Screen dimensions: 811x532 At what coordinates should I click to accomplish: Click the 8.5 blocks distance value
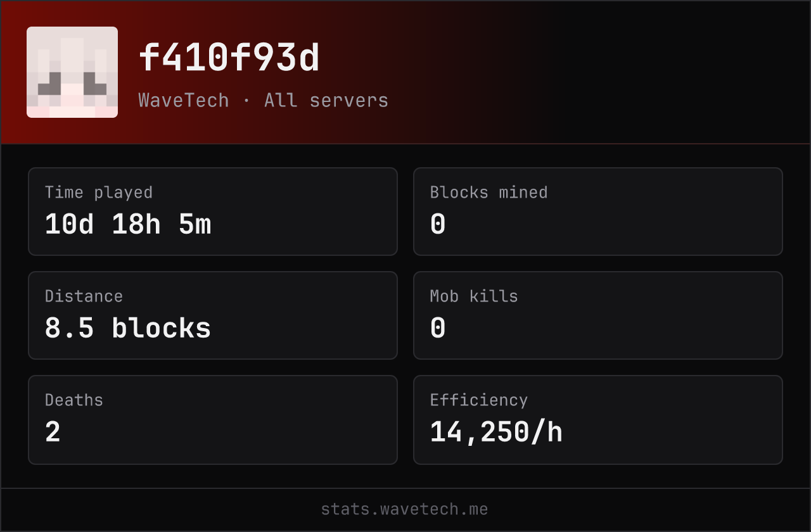point(128,328)
